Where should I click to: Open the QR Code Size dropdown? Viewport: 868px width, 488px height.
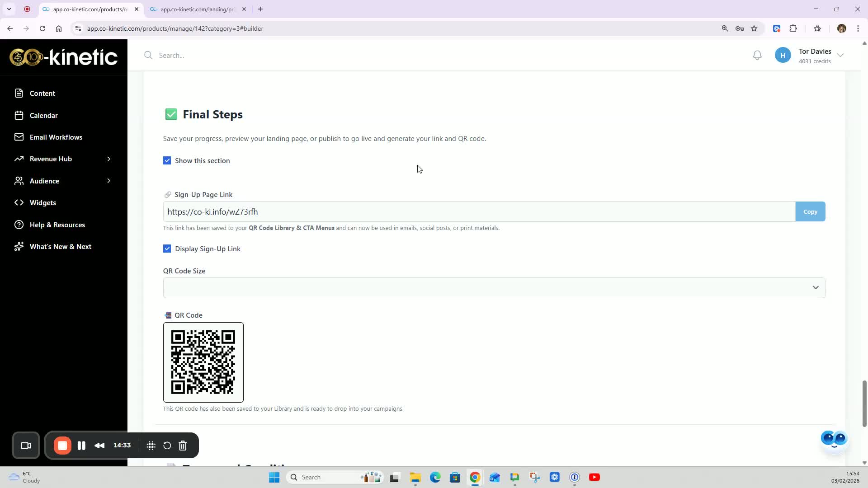click(x=494, y=288)
